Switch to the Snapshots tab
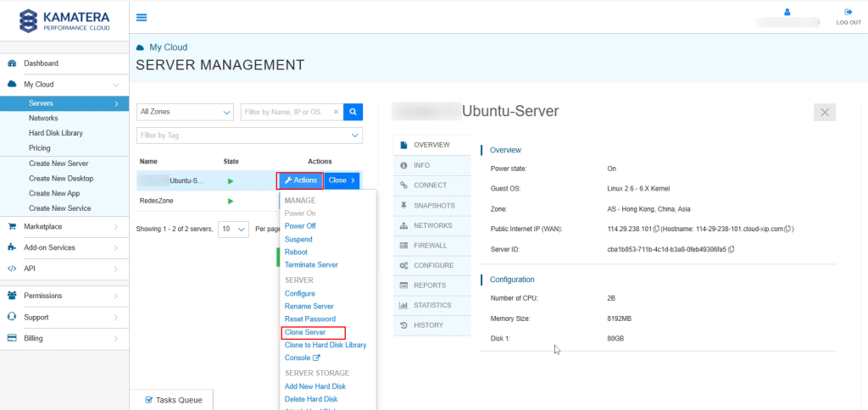868x410 pixels. pyautogui.click(x=433, y=206)
